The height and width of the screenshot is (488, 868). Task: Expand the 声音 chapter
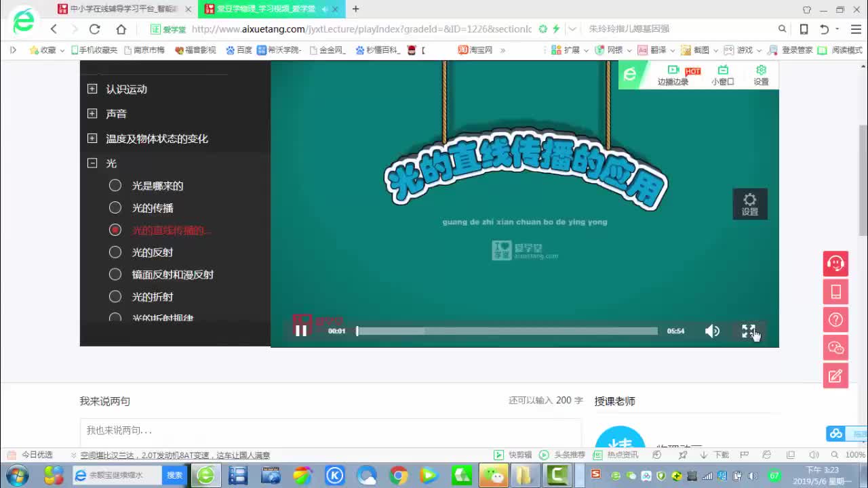tap(92, 114)
